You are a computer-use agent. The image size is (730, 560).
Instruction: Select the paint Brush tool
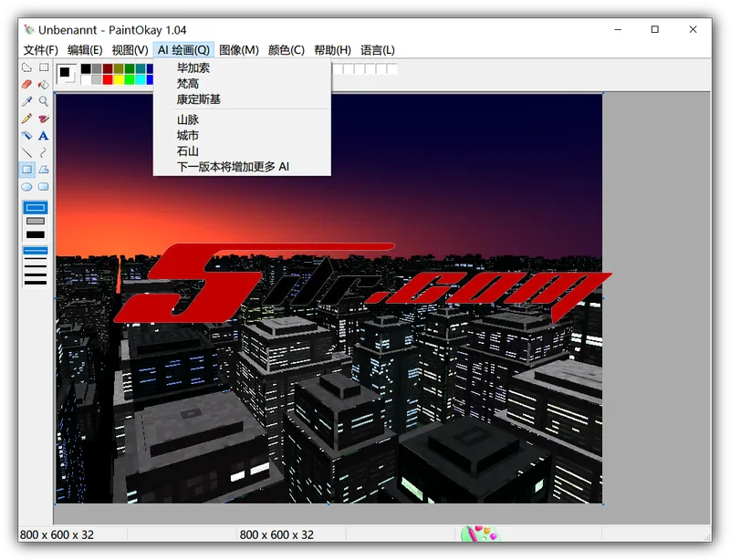[43, 119]
